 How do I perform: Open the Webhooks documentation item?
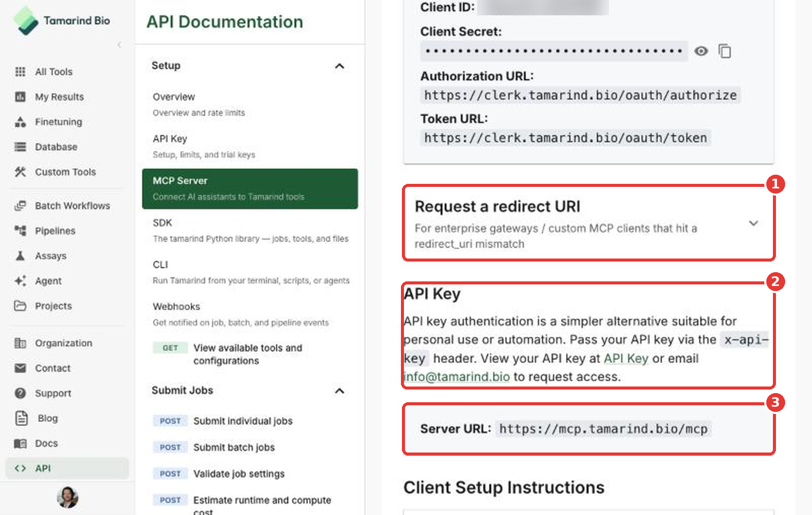pos(250,314)
